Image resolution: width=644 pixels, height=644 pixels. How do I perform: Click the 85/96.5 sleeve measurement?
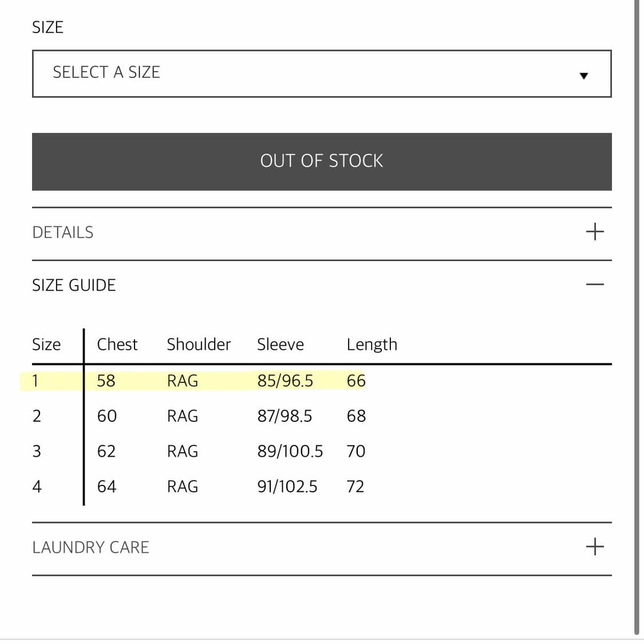(285, 381)
